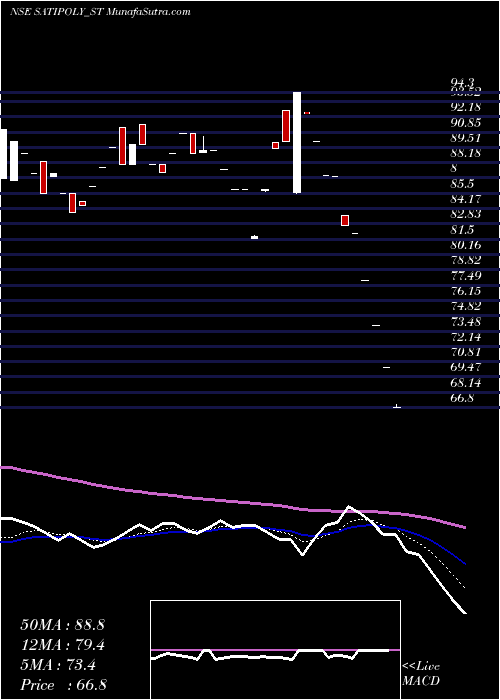Click the 84.17 price axis label
The image size is (500, 700).
tap(466, 199)
